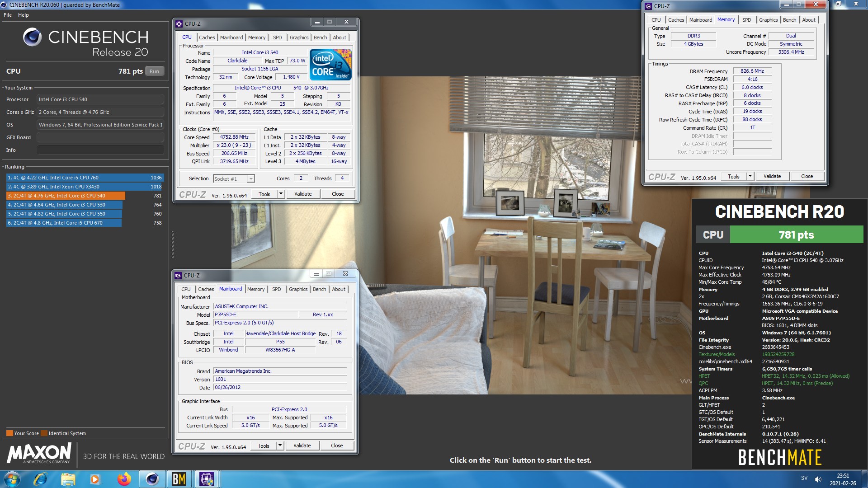Select ranking row Intel Xeon CPU X3430
This screenshot has height=488, width=868.
click(x=85, y=187)
